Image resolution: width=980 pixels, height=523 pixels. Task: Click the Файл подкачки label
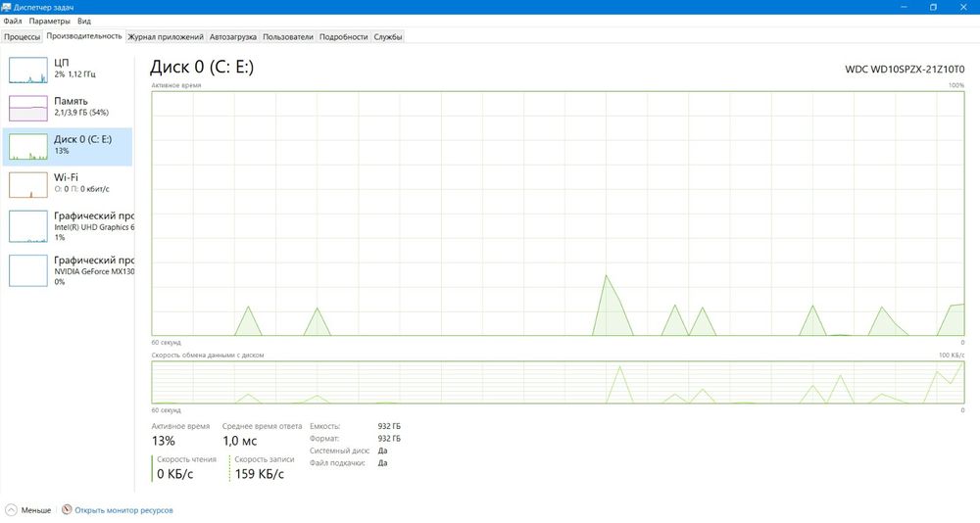point(337,463)
